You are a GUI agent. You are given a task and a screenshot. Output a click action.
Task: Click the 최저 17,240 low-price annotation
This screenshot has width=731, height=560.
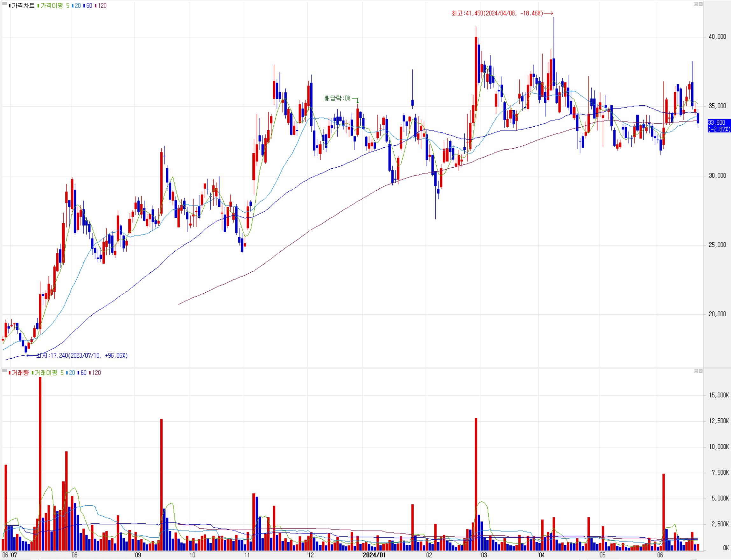(82, 355)
